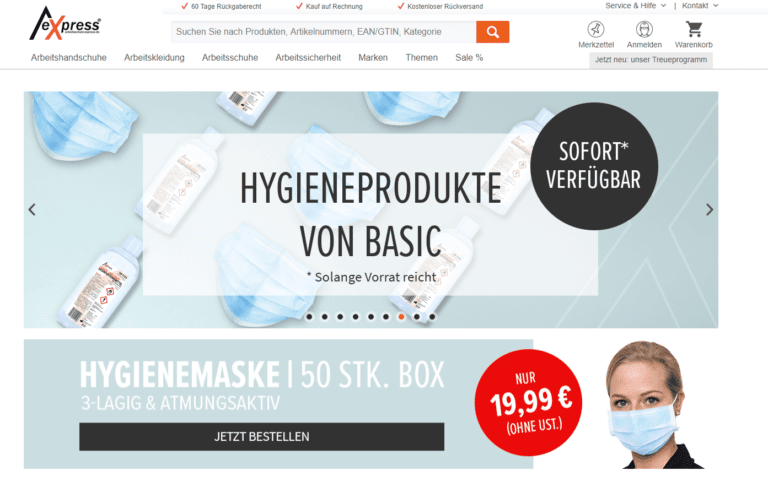Viewport: 768px width, 487px height.
Task: Open the Sale % menu item
Action: (469, 57)
